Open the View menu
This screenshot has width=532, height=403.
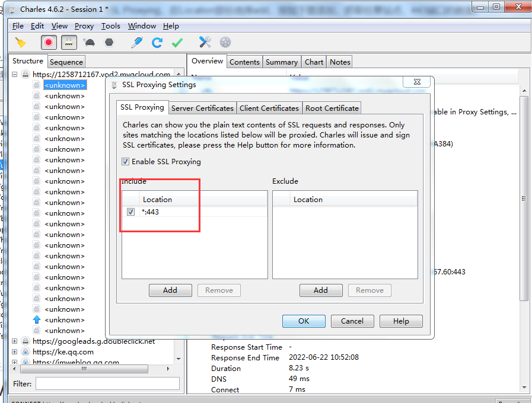59,25
